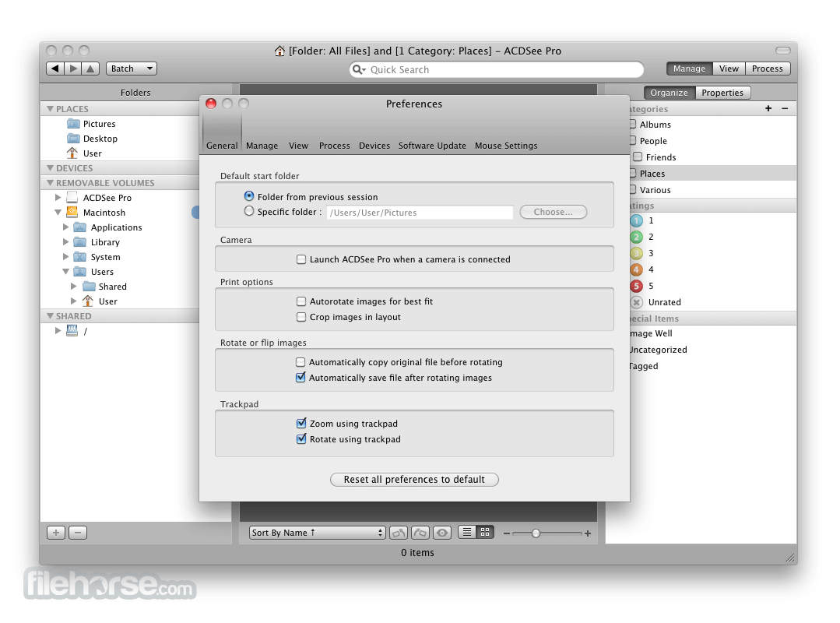
Task: Select the Organize panel tab
Action: point(669,93)
